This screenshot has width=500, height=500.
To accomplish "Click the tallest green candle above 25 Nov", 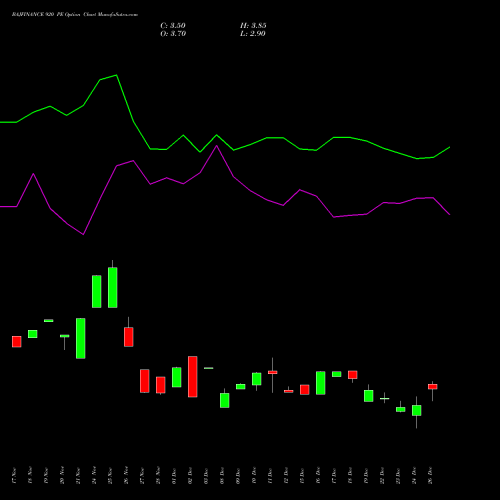I will 113,287.
